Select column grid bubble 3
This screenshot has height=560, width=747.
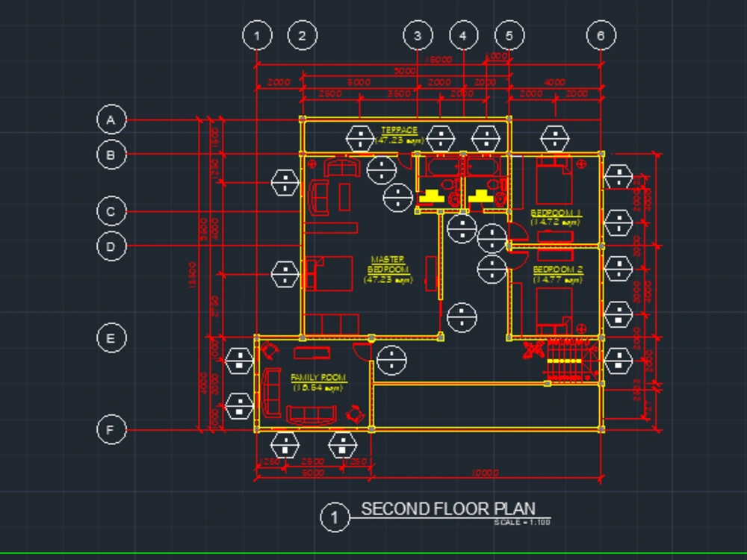click(x=418, y=36)
